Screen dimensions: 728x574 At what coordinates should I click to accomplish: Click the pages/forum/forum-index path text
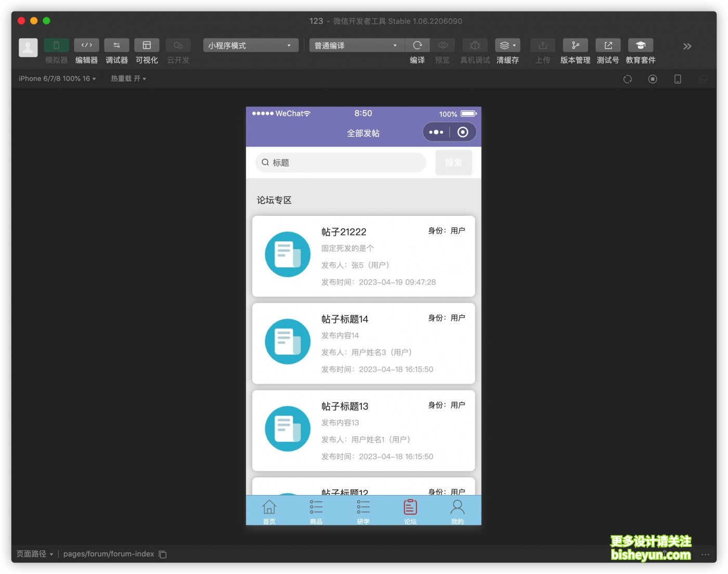coord(109,554)
